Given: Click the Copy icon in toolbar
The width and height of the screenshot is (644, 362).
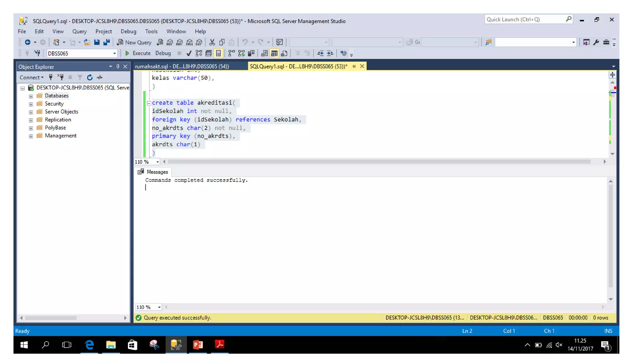Looking at the screenshot, I should (x=222, y=42).
